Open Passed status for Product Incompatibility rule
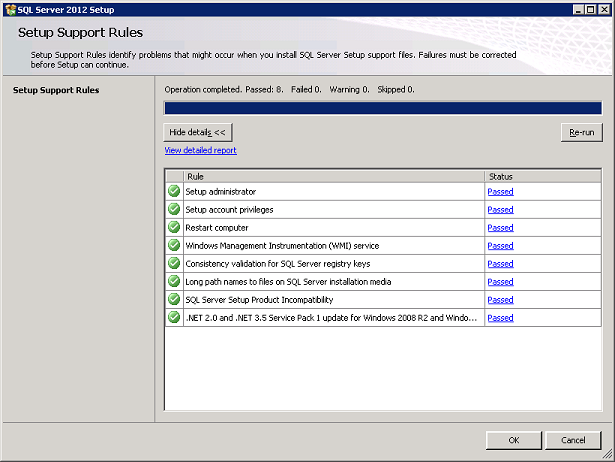 click(500, 300)
